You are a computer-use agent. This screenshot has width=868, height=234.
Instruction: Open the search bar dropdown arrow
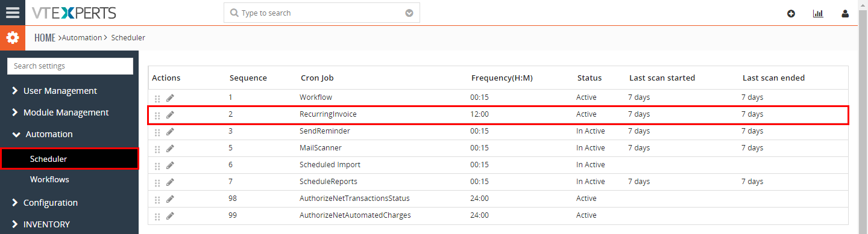(x=410, y=13)
